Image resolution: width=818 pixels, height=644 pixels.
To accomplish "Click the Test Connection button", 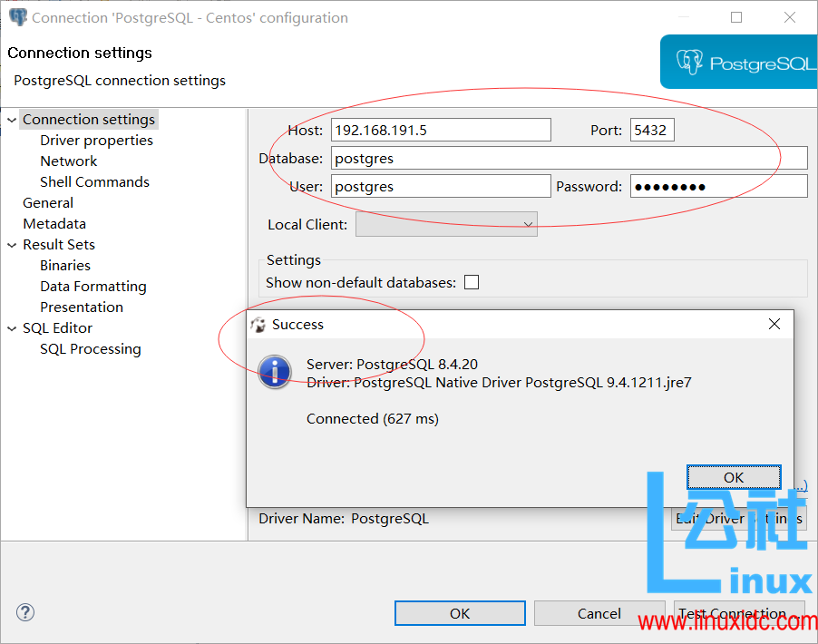I will click(x=738, y=613).
